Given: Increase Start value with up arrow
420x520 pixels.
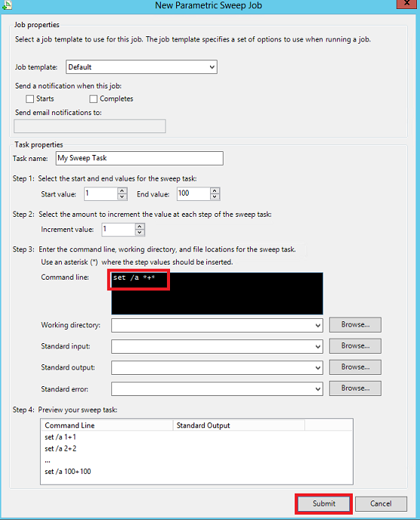Looking at the screenshot, I should [122, 190].
